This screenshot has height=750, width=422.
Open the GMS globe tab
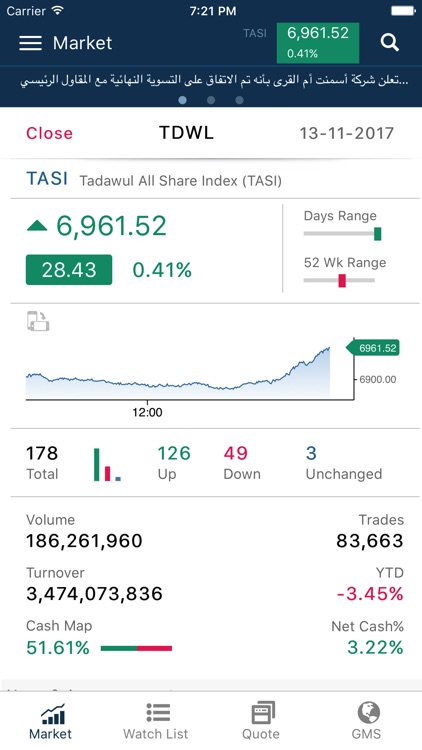(368, 721)
